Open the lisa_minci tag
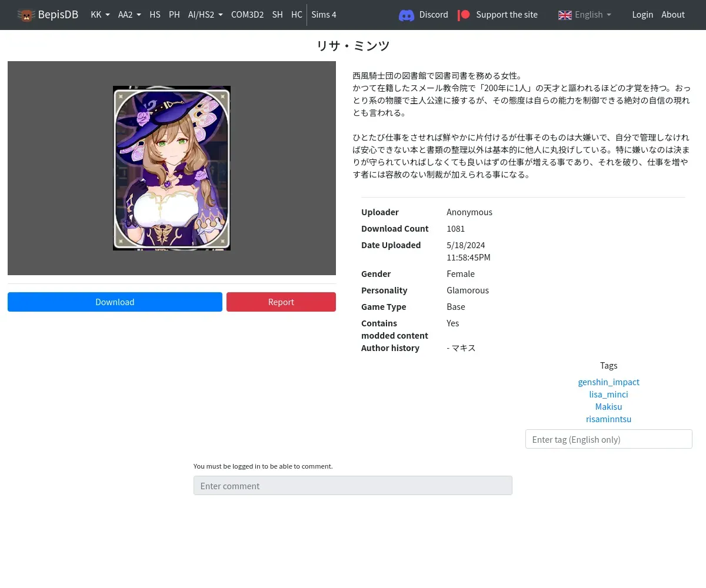The width and height of the screenshot is (706, 588). pyautogui.click(x=608, y=395)
